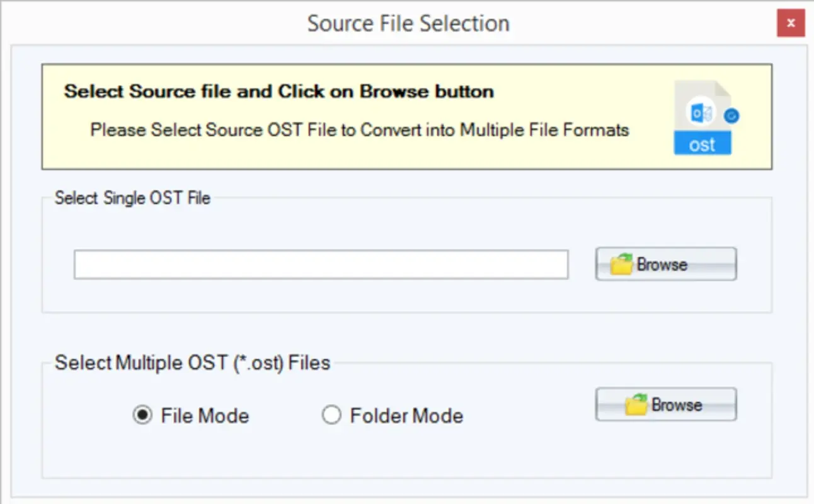The image size is (814, 504).
Task: Browse for multiple OST files
Action: (x=665, y=404)
